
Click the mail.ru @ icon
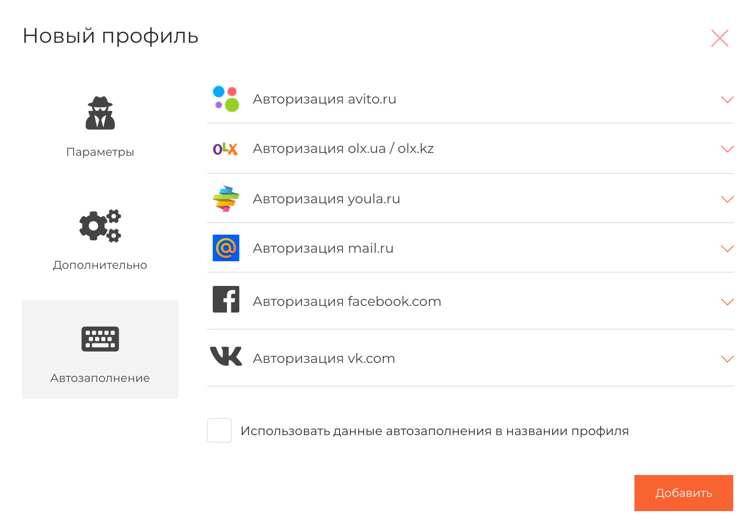(226, 248)
